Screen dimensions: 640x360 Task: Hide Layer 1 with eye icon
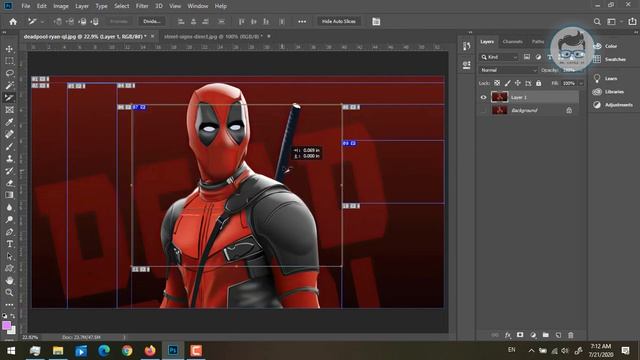(x=483, y=97)
